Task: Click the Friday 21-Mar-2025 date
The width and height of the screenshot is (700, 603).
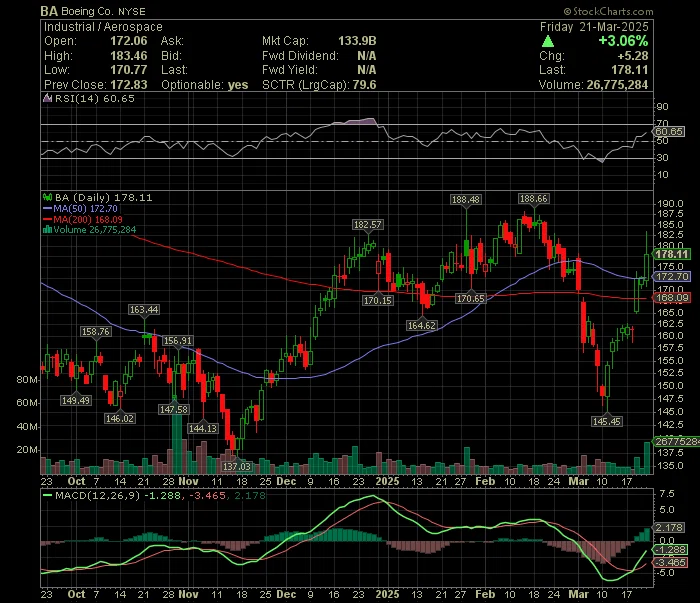Action: (x=594, y=27)
